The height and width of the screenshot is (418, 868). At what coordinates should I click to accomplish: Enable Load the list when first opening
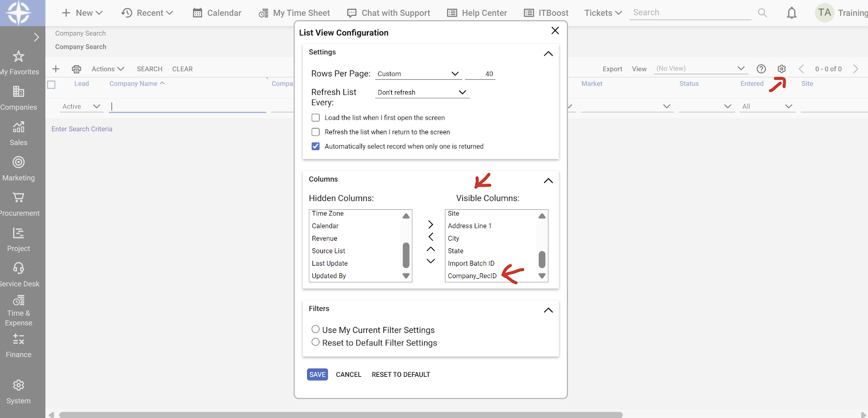(316, 118)
